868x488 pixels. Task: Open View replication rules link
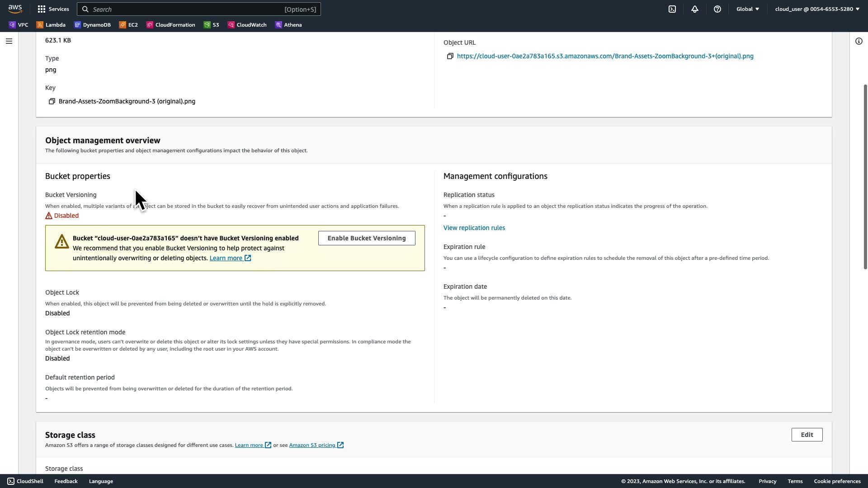coord(474,228)
